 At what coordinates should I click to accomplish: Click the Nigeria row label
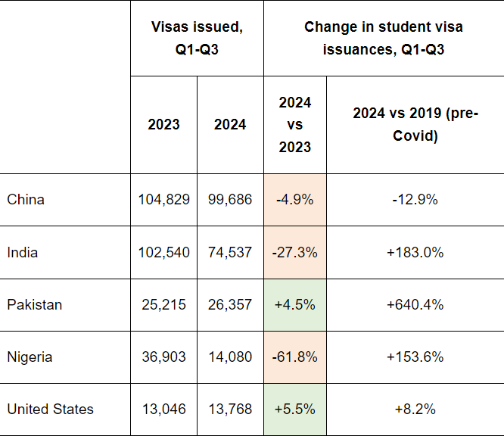pos(30,357)
